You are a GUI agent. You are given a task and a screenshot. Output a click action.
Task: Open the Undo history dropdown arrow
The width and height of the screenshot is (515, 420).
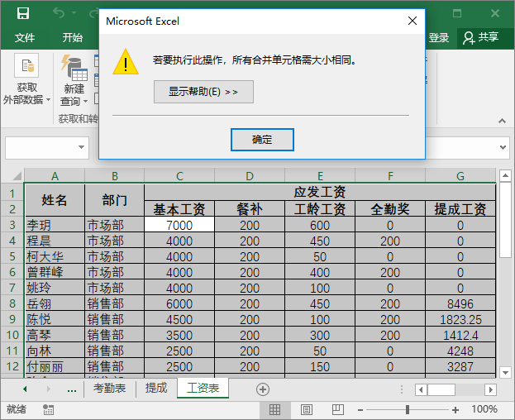tap(74, 13)
